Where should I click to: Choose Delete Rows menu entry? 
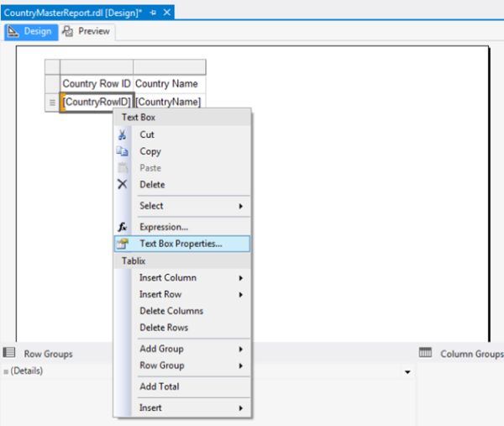(182, 328)
